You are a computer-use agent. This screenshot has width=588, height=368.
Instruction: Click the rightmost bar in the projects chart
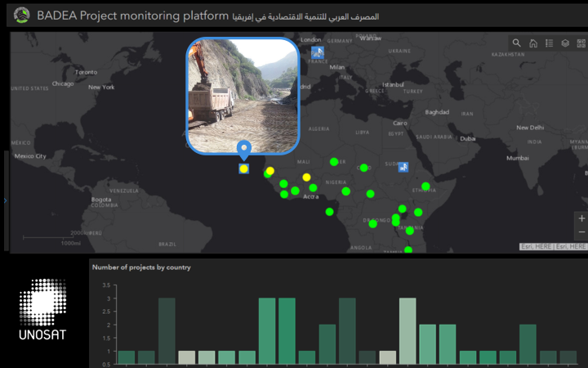point(568,357)
